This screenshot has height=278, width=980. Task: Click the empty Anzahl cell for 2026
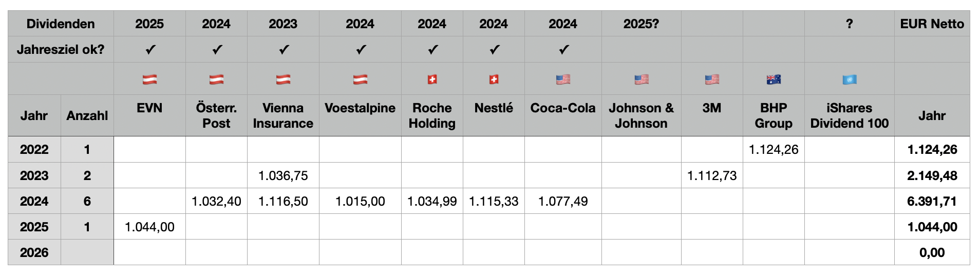tap(87, 252)
